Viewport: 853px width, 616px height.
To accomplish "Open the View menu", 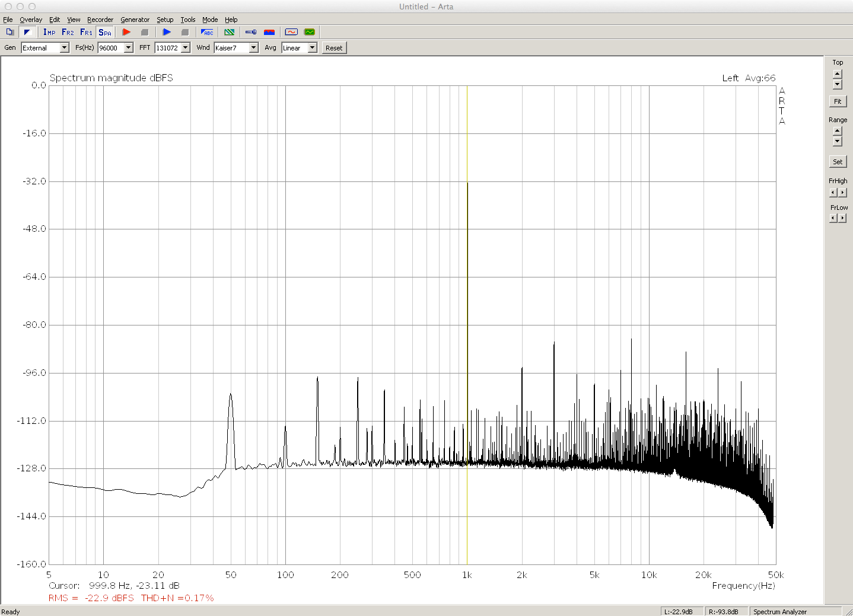I will 74,20.
